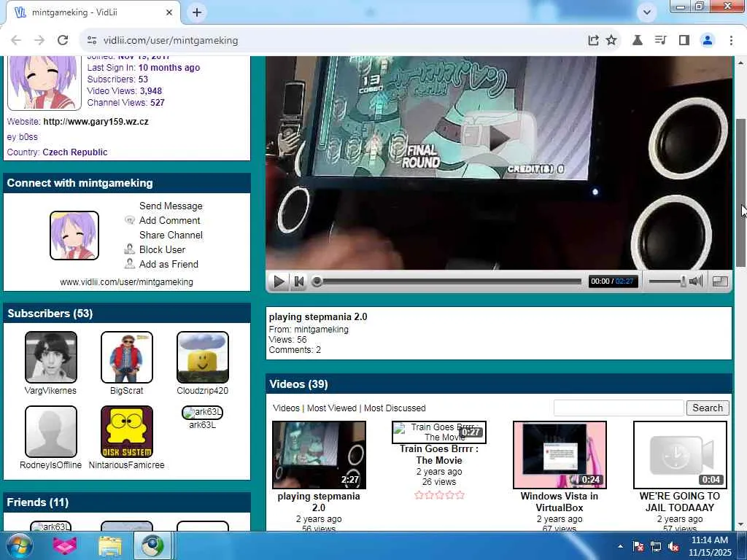Click Send Message link
This screenshot has width=747, height=560.
[171, 206]
